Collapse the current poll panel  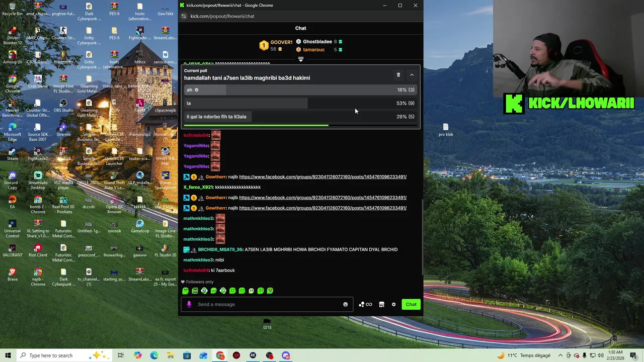pyautogui.click(x=412, y=75)
